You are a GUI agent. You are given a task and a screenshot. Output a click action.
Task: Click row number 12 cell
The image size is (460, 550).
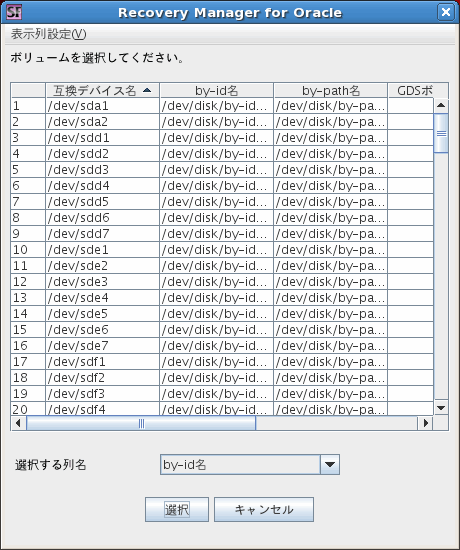pos(28,282)
